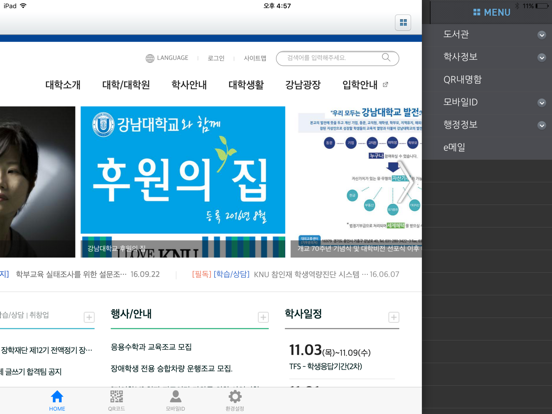Screen dimensions: 552x414
Task: Open notice 학부교육 실태조사를 위한 설문조
Action: [71, 274]
